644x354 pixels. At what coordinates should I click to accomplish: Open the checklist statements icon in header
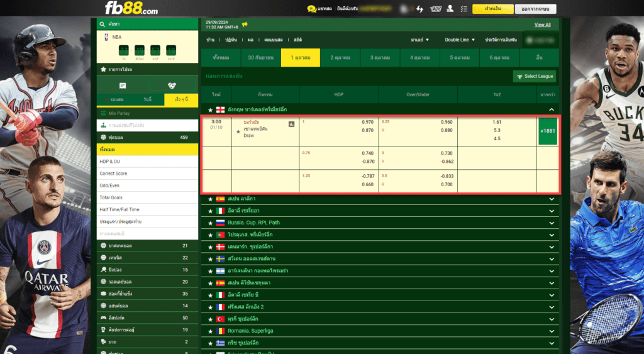464,9
